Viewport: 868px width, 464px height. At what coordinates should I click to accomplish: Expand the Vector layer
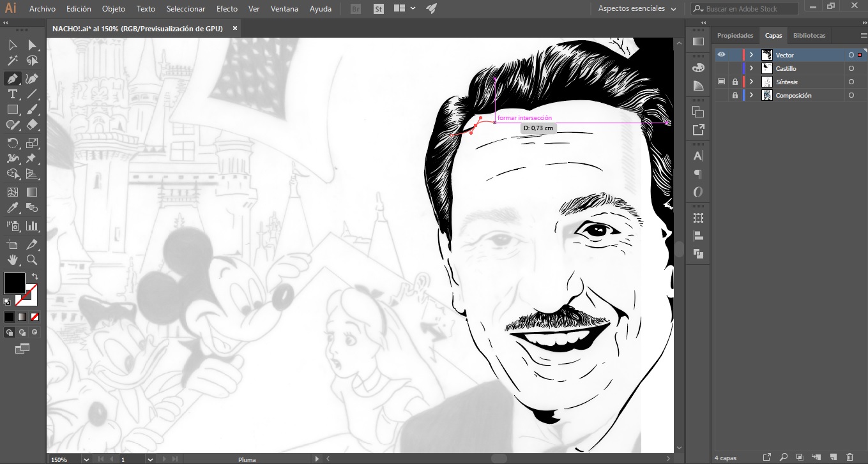pos(751,55)
